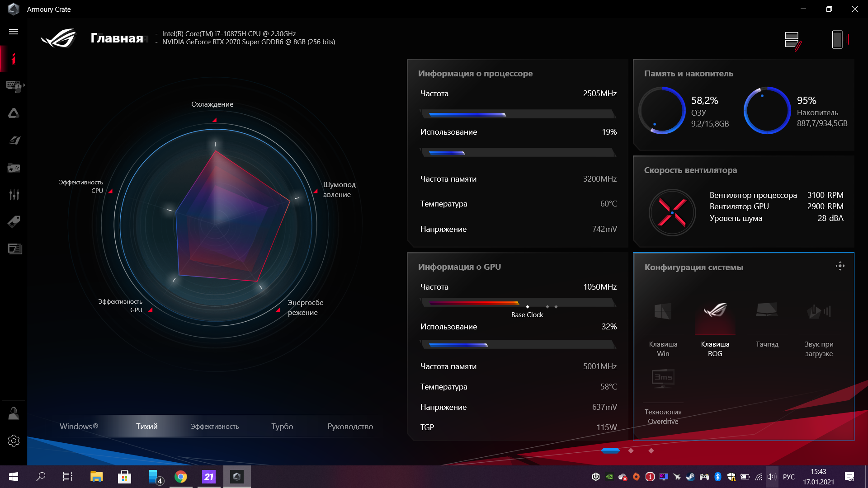
Task: Click the Информация о процессоре heading
Action: 476,74
